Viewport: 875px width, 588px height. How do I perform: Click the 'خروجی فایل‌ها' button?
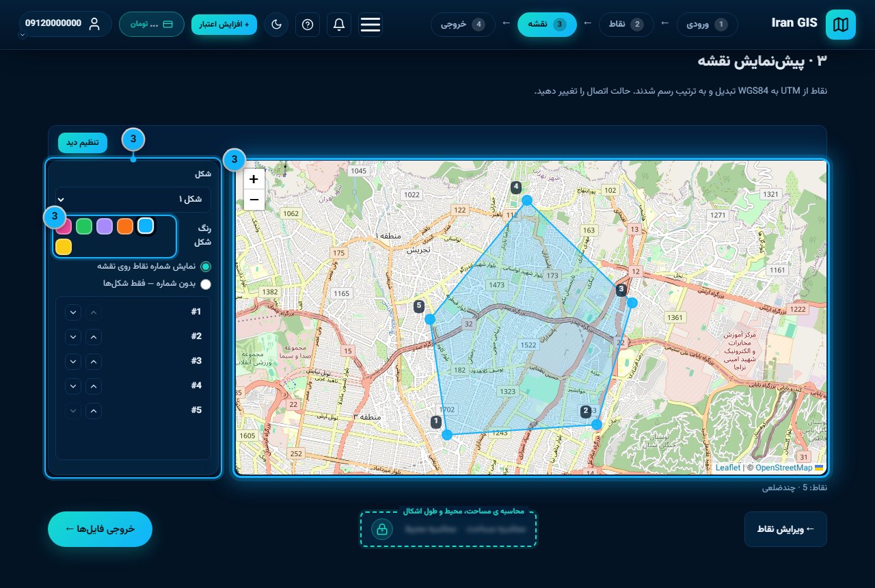pyautogui.click(x=100, y=529)
